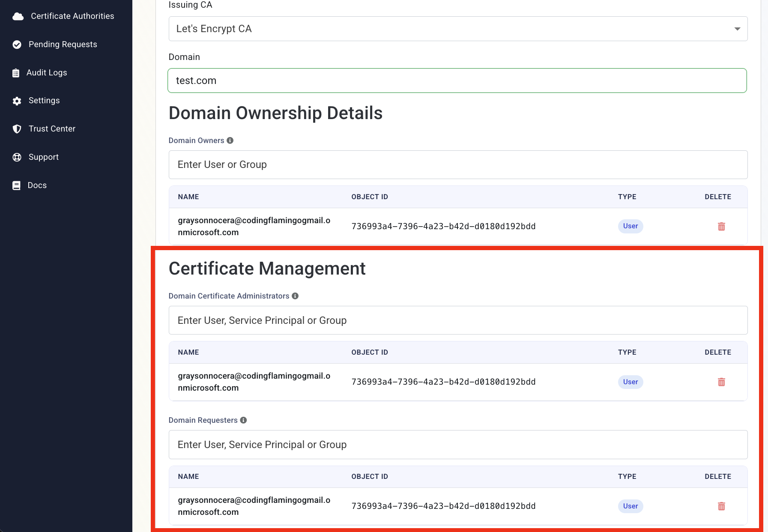Click the Certificate Authorities cloud icon
The image size is (768, 532).
coord(18,16)
